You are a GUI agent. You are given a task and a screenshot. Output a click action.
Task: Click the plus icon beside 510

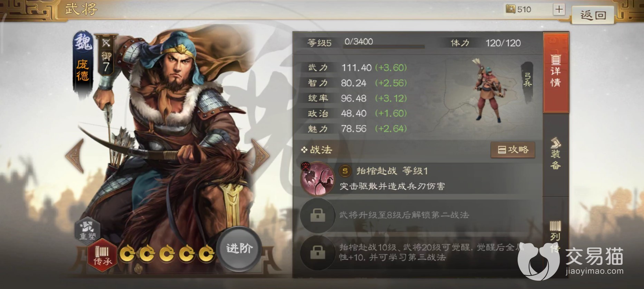coord(559,9)
